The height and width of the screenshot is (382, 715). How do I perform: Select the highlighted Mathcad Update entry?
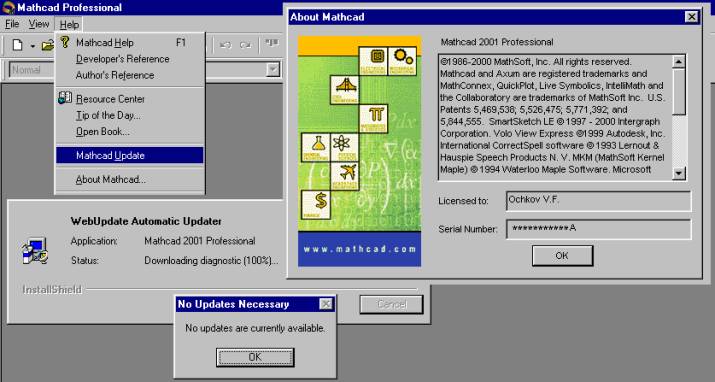pos(130,155)
